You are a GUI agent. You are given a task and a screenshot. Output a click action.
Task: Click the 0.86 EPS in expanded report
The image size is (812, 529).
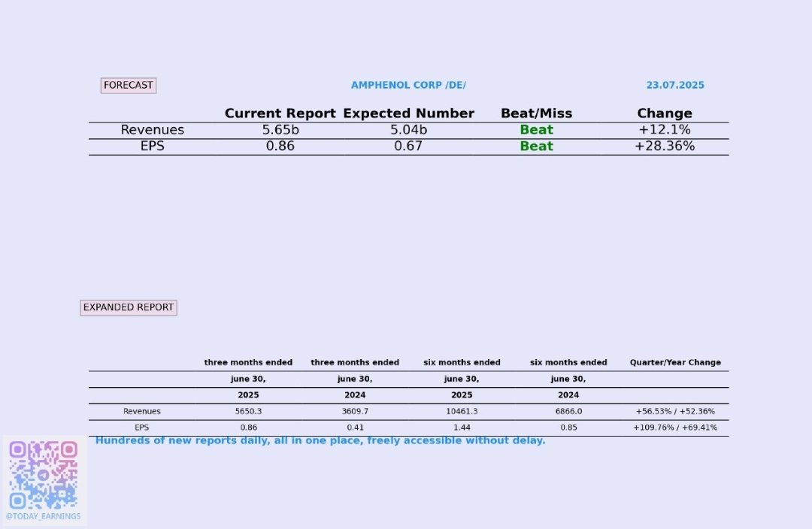(x=249, y=428)
